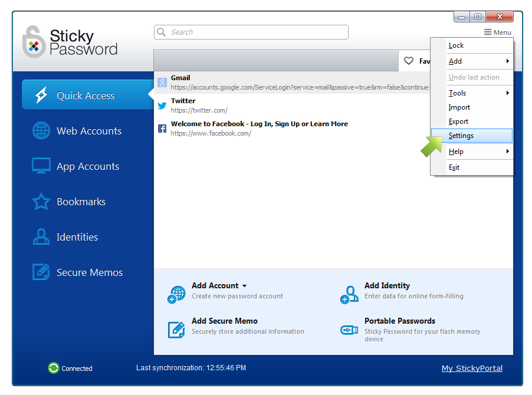The width and height of the screenshot is (532, 395).
Task: Click the Identities person icon
Action: coord(41,236)
